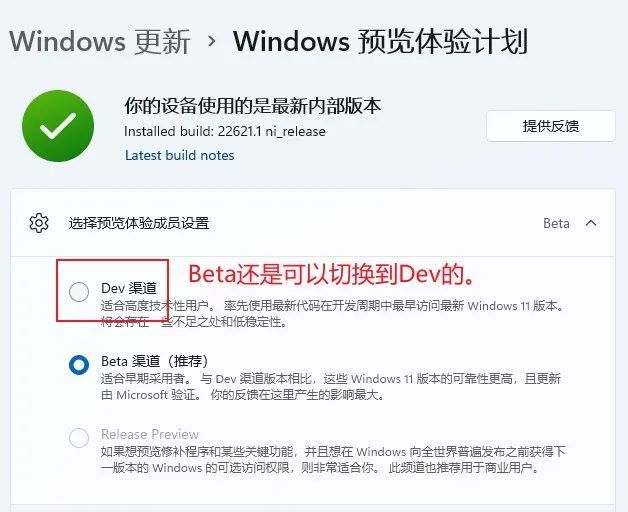628x512 pixels.
Task: Click the red Beta还是可以切换到Dev的 annotation
Action: [332, 274]
